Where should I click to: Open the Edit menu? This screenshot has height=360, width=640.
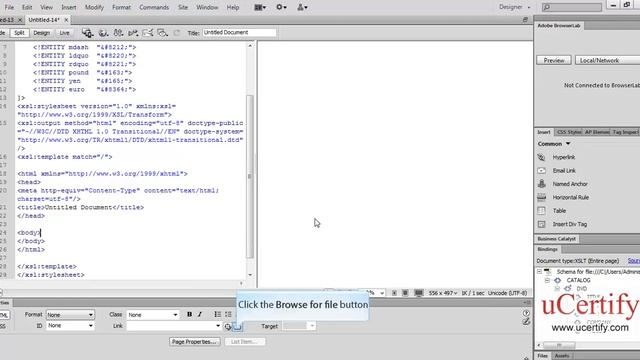27,7
